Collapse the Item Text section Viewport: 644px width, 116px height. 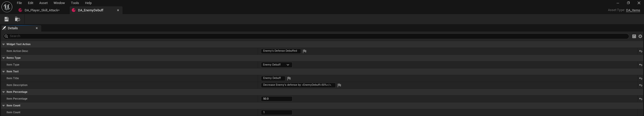pyautogui.click(x=4, y=72)
